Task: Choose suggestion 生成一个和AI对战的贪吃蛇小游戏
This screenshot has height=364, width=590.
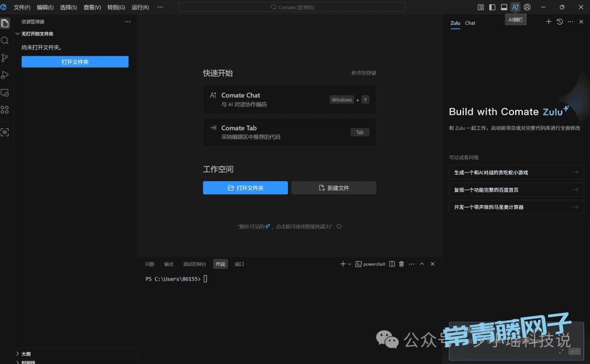Action: [x=516, y=172]
